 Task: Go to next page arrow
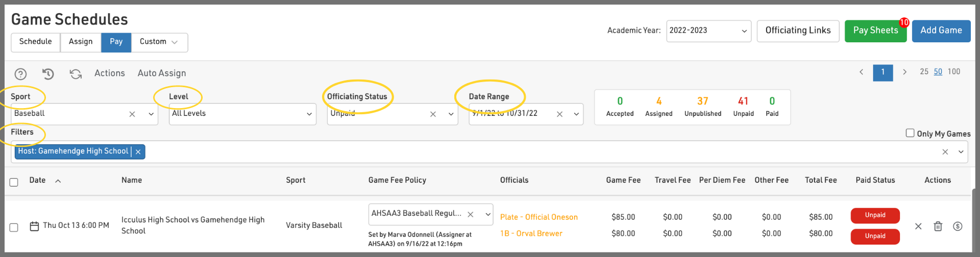tap(904, 72)
